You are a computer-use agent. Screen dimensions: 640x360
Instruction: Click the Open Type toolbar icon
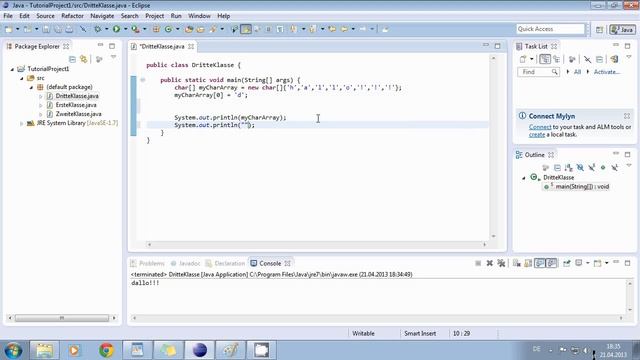coord(189,29)
